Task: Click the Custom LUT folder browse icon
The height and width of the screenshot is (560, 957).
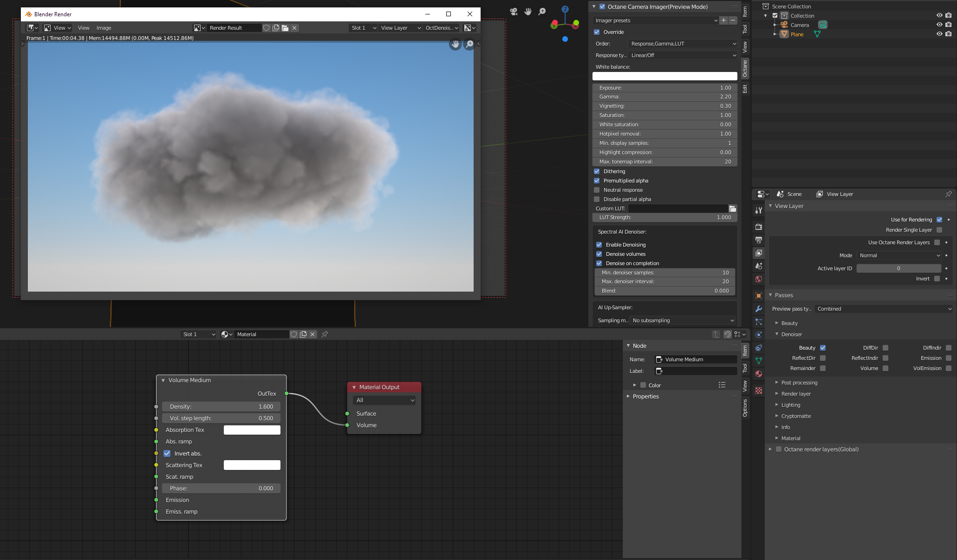Action: [732, 208]
